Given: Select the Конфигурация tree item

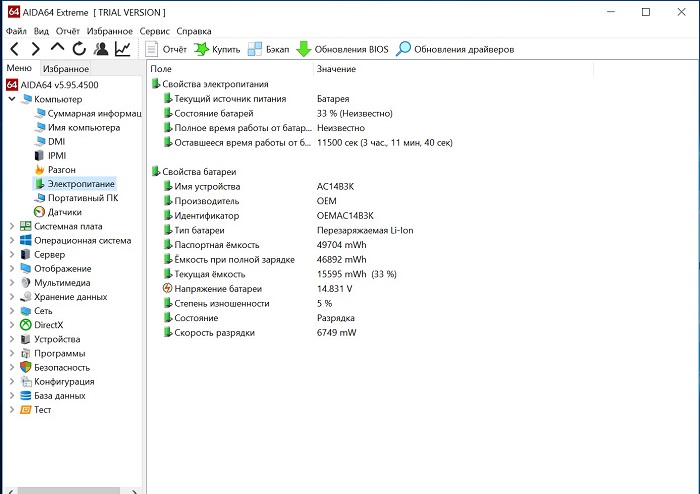Looking at the screenshot, I should click(57, 382).
